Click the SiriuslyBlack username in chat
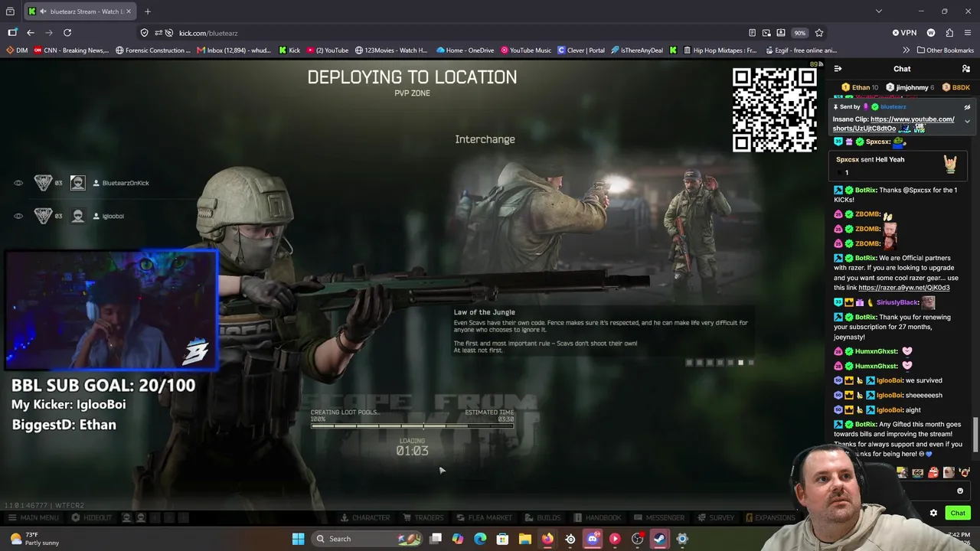The height and width of the screenshot is (551, 980). pos(897,302)
